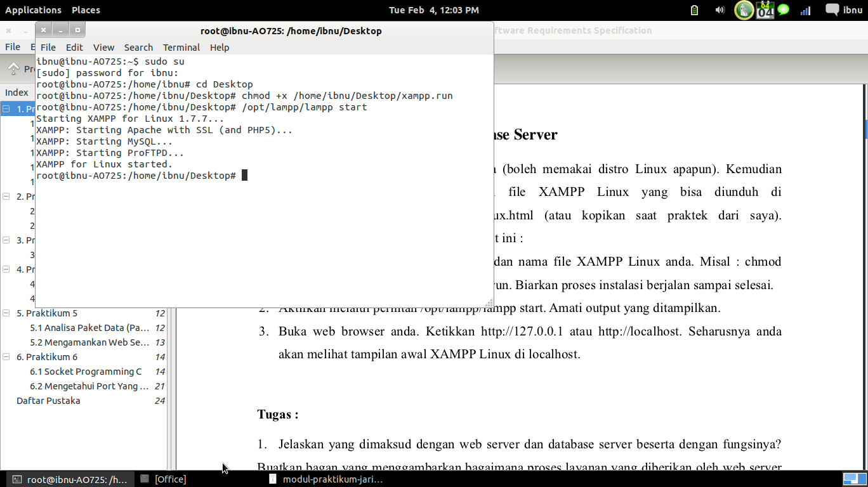Open the green mosque prayer-time indicator
This screenshot has width=868, height=487.
click(744, 10)
